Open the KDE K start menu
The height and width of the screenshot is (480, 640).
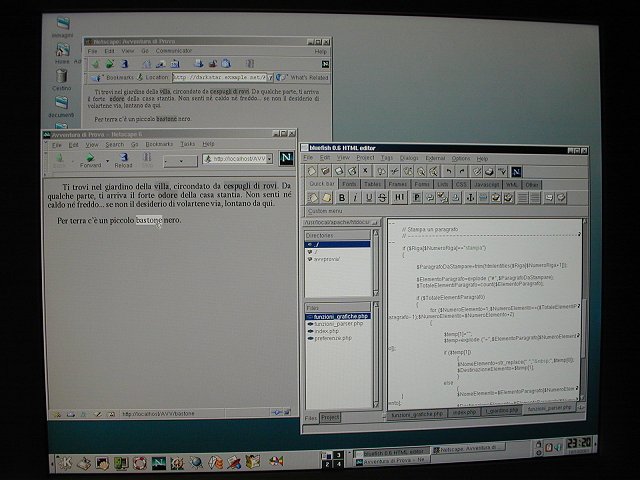pyautogui.click(x=65, y=462)
